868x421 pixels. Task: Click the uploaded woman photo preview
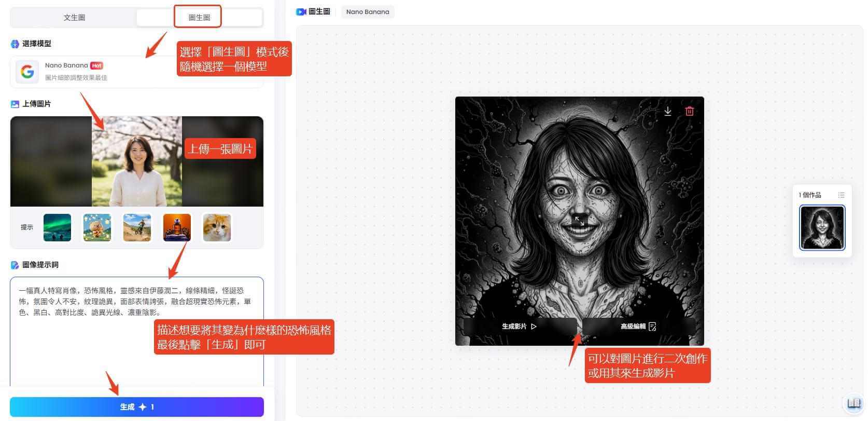[x=137, y=161]
